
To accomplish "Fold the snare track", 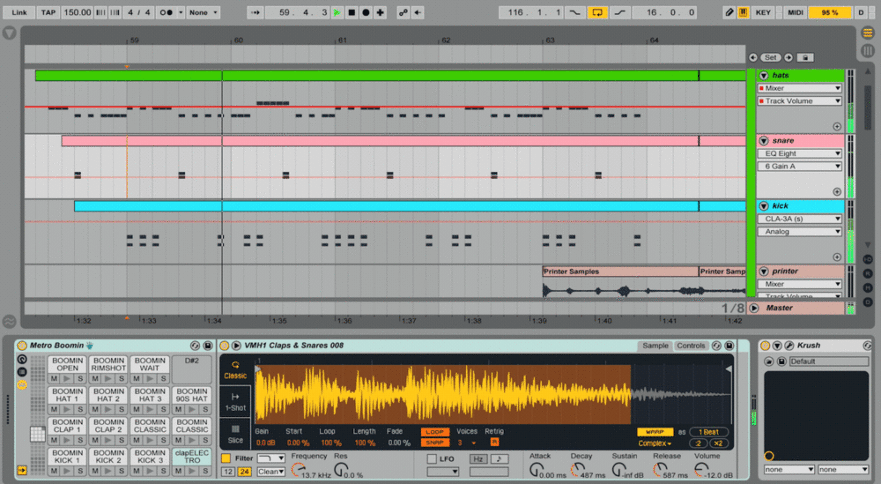I will click(x=764, y=141).
